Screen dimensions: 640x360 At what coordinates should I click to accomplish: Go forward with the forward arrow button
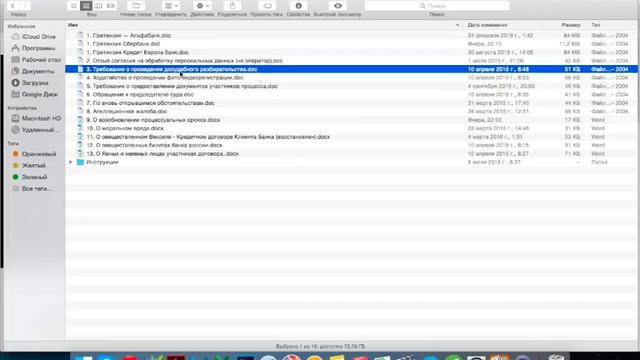click(24, 6)
